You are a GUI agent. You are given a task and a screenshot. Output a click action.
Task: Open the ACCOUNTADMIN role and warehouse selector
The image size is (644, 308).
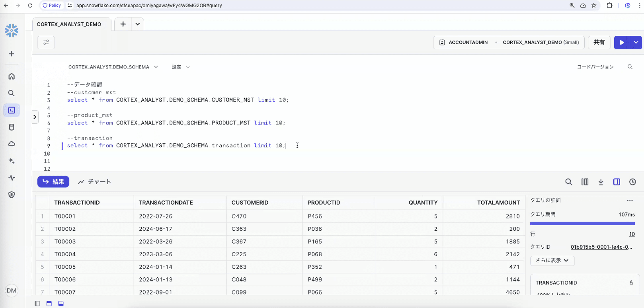point(509,42)
